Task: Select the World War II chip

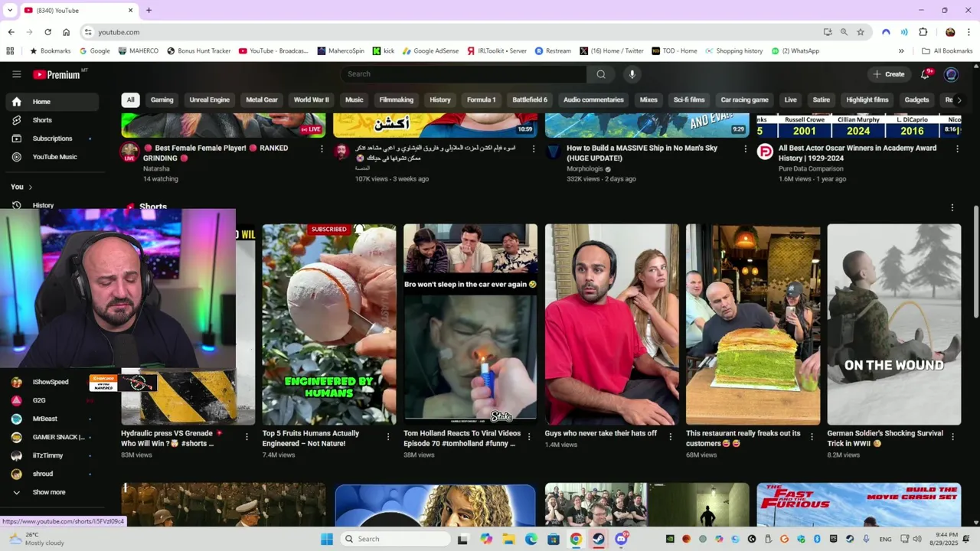Action: 311,99
